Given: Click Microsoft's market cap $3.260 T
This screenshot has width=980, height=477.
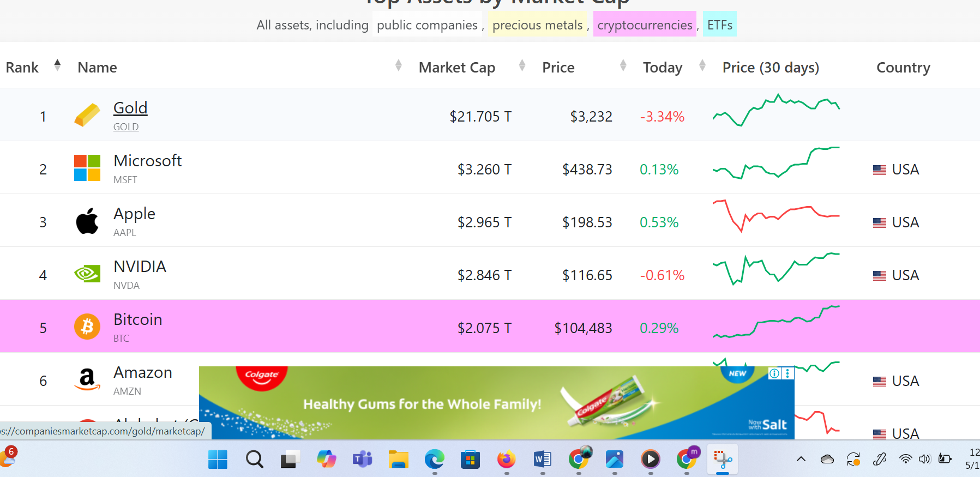Looking at the screenshot, I should click(x=484, y=169).
